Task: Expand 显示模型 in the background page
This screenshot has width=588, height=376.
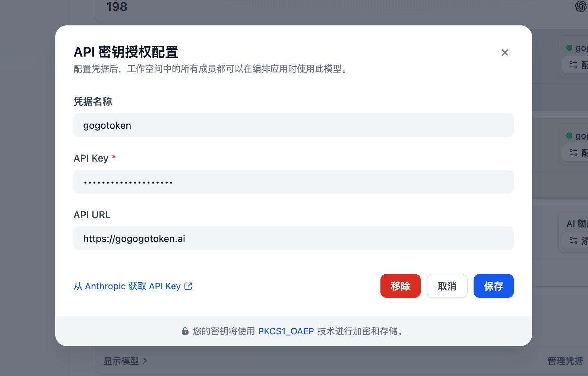Action: click(125, 361)
